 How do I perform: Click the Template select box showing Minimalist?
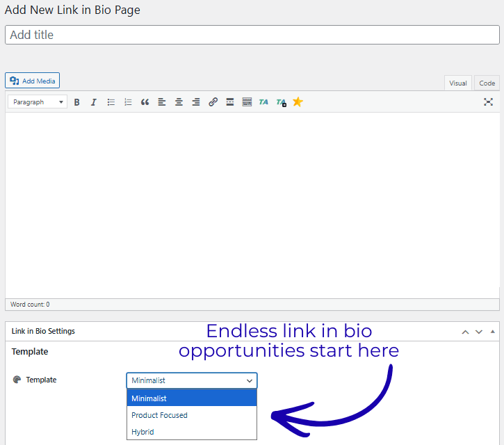coord(191,380)
